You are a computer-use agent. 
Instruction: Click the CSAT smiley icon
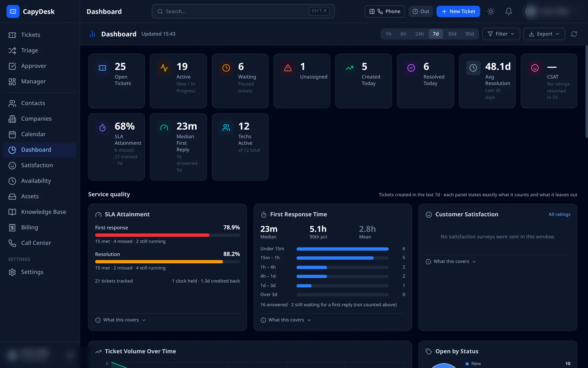535,68
